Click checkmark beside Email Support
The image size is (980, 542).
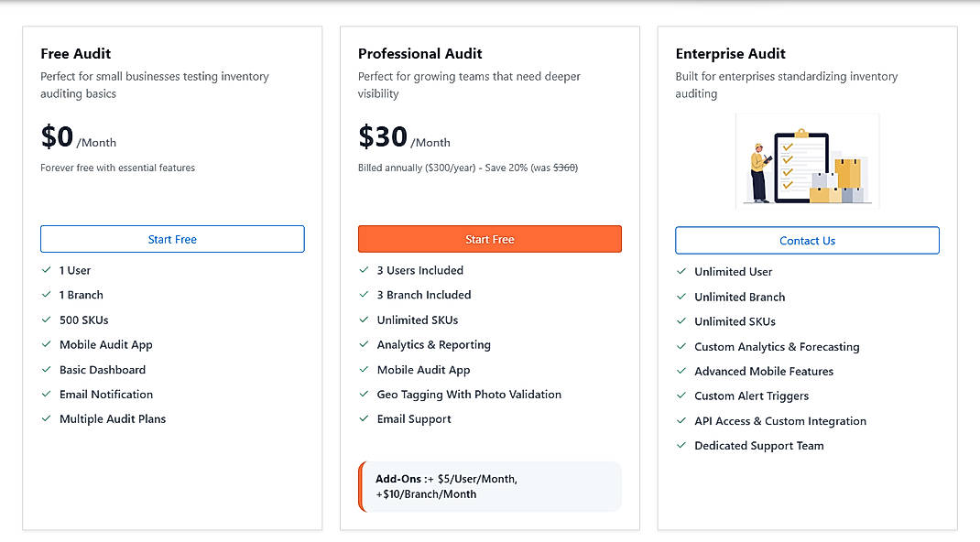pyautogui.click(x=364, y=418)
